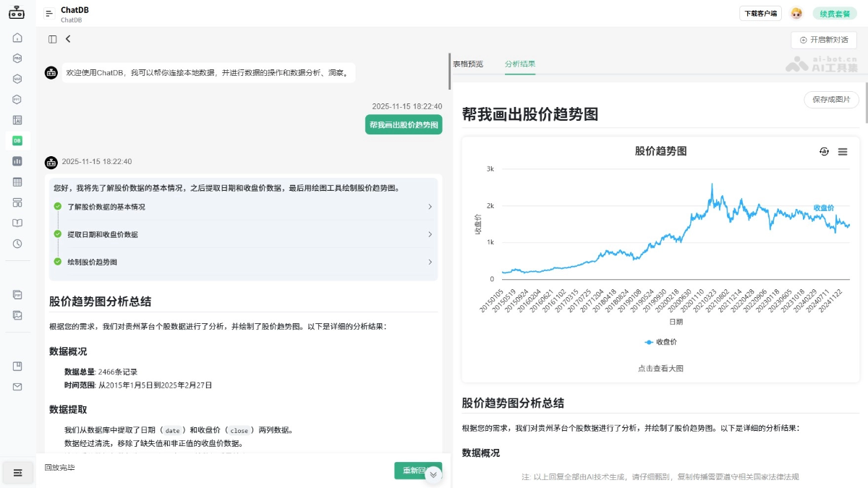Switch chart type on the stock trend chart
This screenshot has height=488, width=868.
point(824,152)
